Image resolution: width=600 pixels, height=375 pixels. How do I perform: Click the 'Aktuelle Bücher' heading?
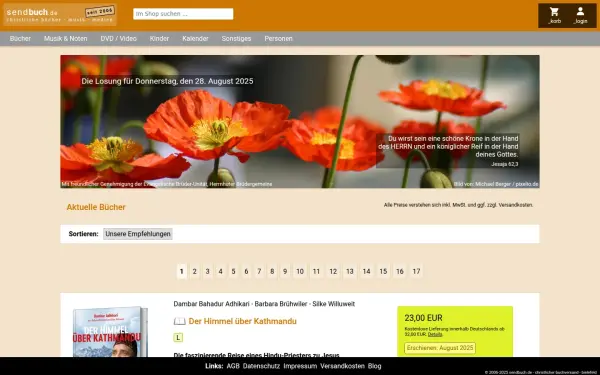[x=96, y=207]
